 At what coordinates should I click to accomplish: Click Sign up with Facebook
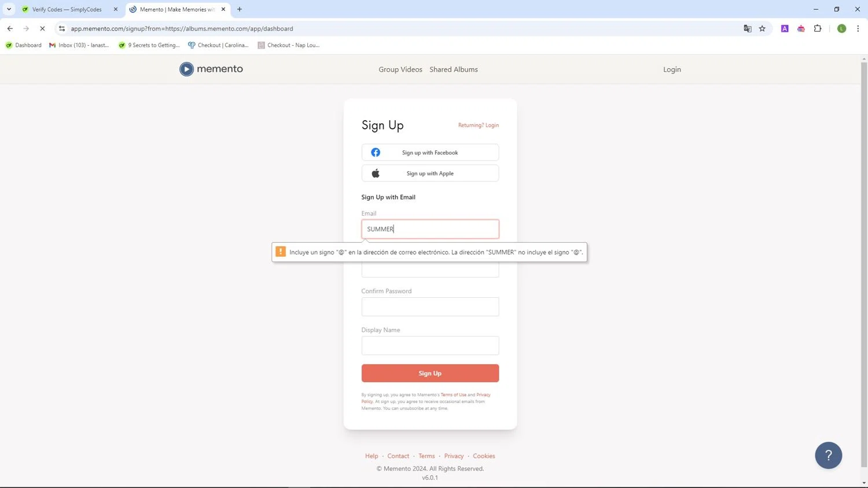coord(430,153)
